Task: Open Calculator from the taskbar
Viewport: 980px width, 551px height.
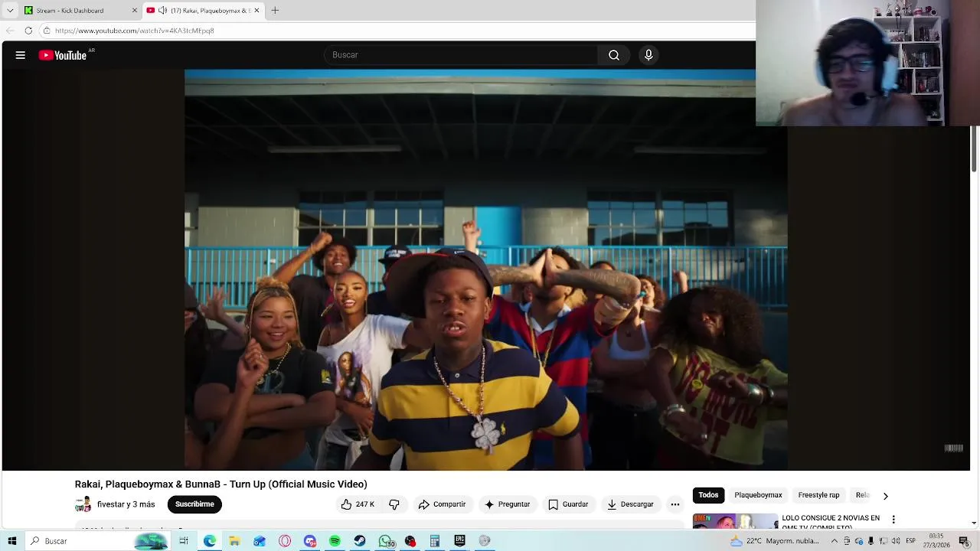Action: pyautogui.click(x=435, y=541)
